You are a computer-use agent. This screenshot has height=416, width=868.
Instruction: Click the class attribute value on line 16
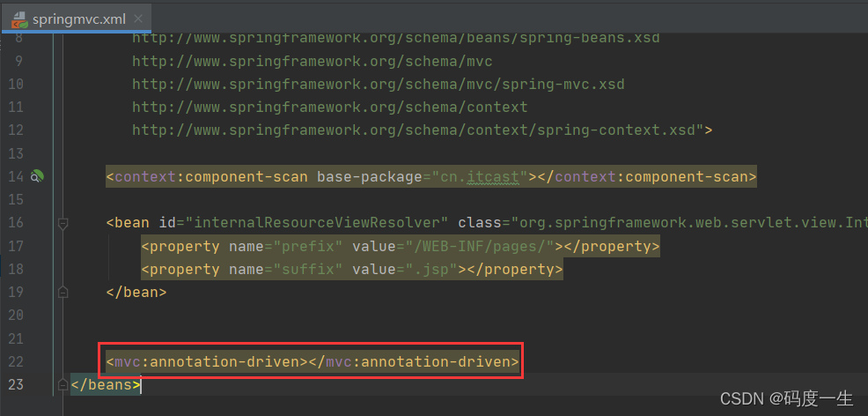coord(689,223)
